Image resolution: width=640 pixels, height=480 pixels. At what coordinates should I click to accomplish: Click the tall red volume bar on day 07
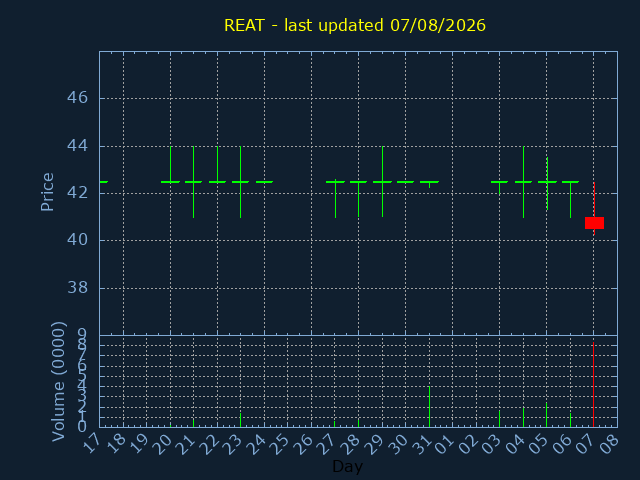(x=593, y=384)
